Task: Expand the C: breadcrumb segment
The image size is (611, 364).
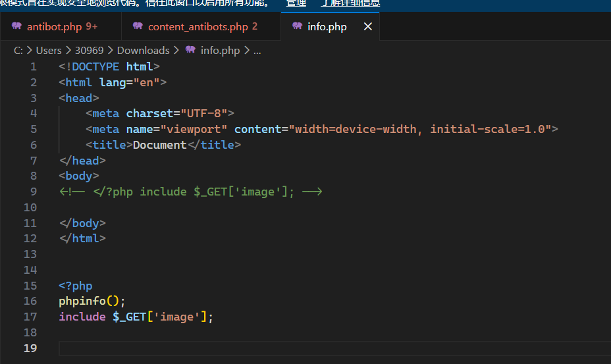Action: click(18, 50)
